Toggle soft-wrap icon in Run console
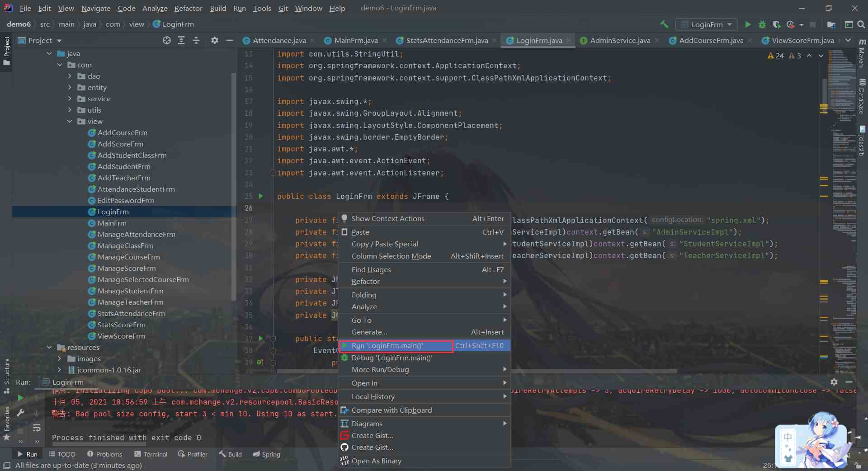This screenshot has width=868, height=471. [37, 428]
